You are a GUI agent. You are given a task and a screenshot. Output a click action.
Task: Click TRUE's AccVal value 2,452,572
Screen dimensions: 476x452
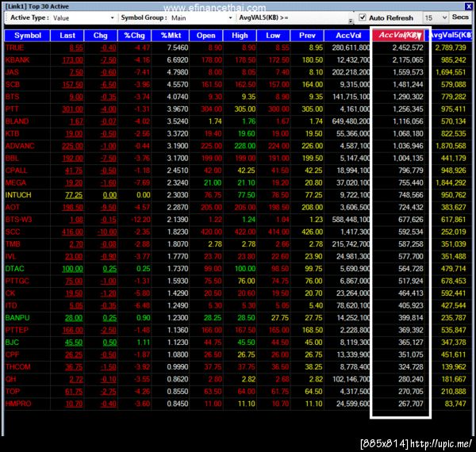pos(408,48)
